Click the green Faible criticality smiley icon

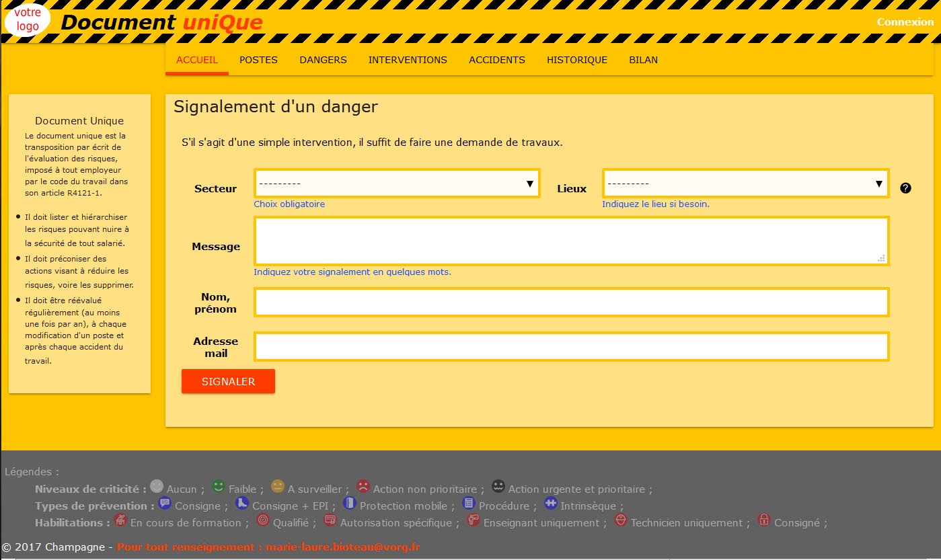[218, 486]
